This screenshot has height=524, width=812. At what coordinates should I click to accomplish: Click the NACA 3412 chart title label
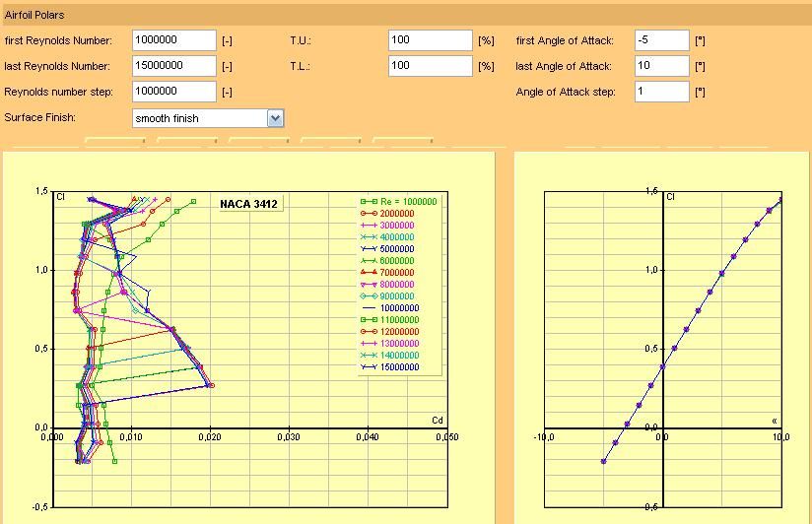[248, 204]
